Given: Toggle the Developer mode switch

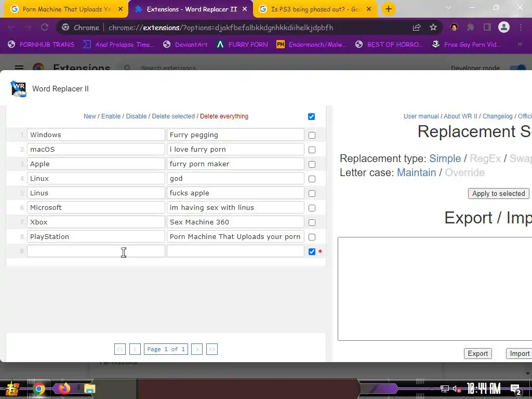Looking at the screenshot, I should click(519, 68).
